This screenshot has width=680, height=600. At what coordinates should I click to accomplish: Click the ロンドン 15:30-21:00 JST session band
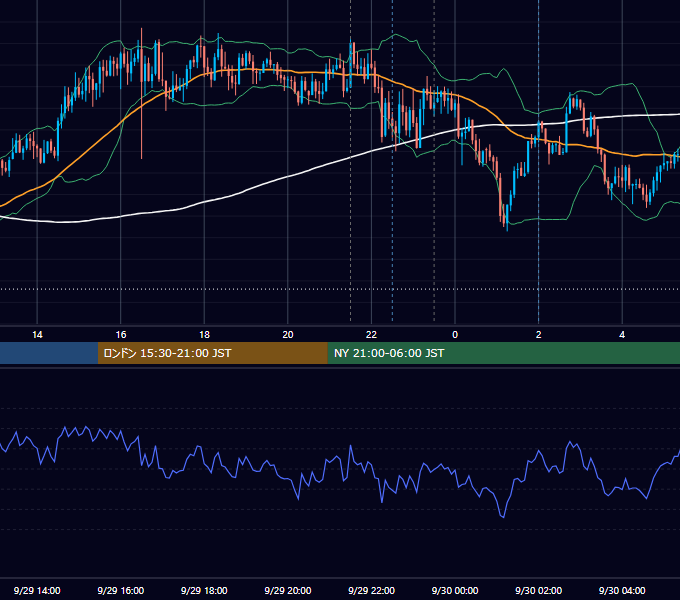[212, 353]
